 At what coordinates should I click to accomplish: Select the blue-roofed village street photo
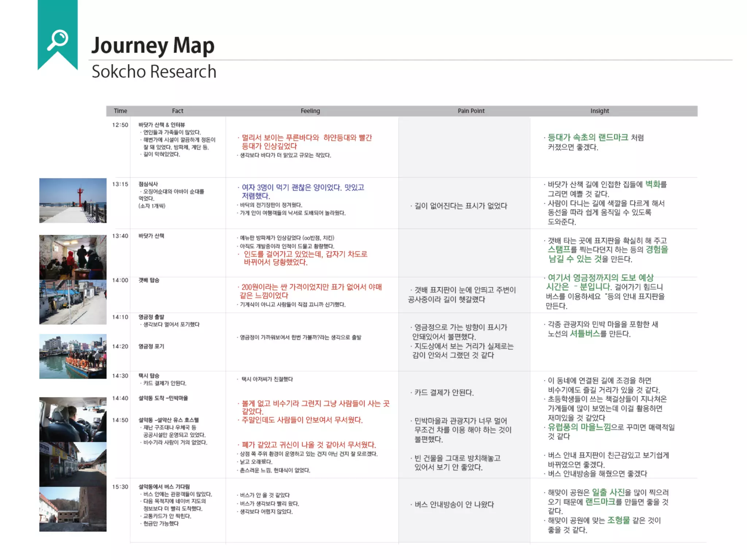[73, 302]
